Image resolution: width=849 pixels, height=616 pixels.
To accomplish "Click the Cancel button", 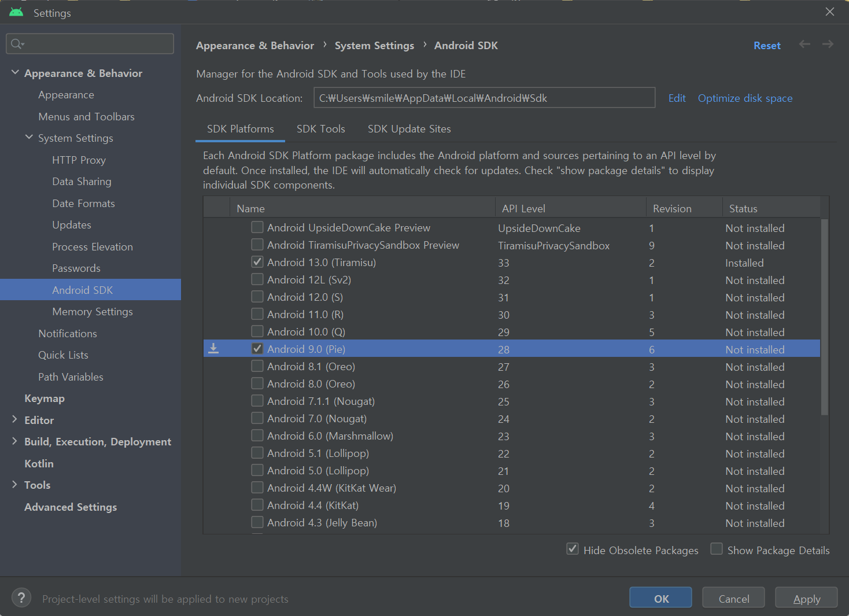I will pyautogui.click(x=733, y=598).
